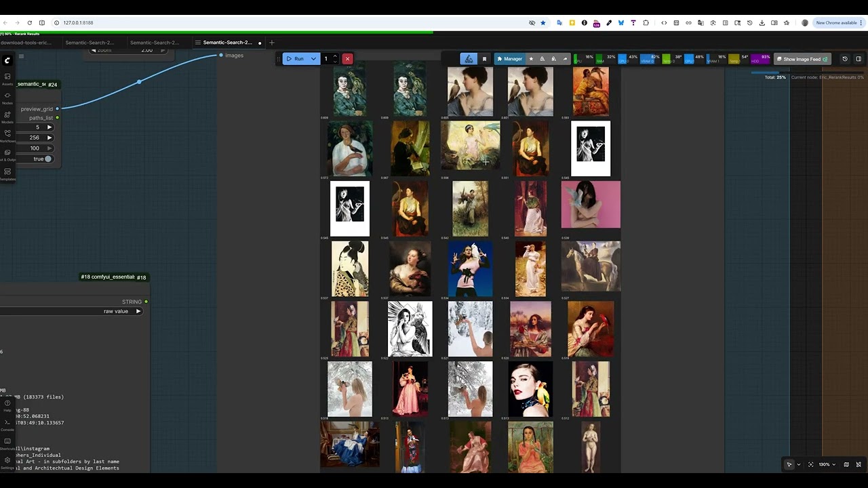Click the share arrow icon by Manager
The width and height of the screenshot is (868, 488).
coord(565,59)
